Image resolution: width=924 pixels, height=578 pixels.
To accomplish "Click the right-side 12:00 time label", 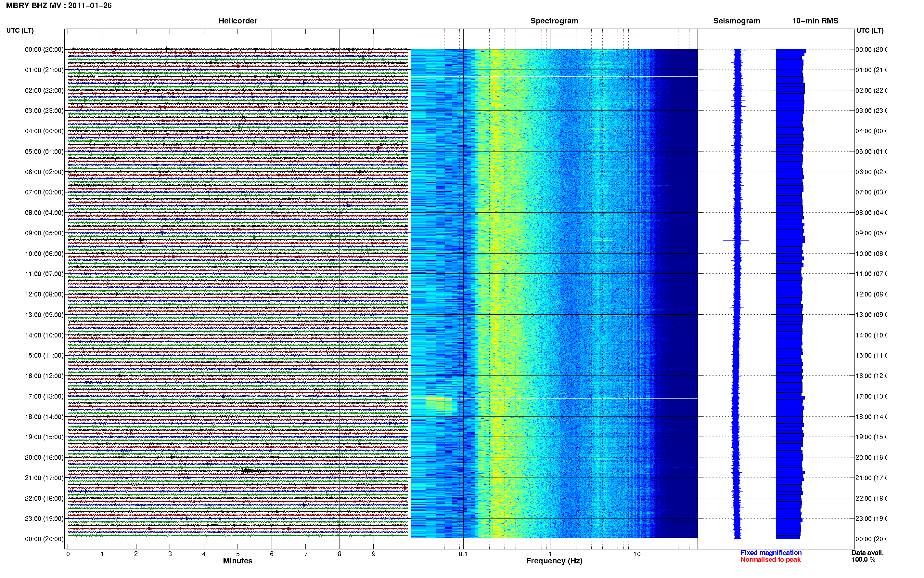I will (x=871, y=294).
